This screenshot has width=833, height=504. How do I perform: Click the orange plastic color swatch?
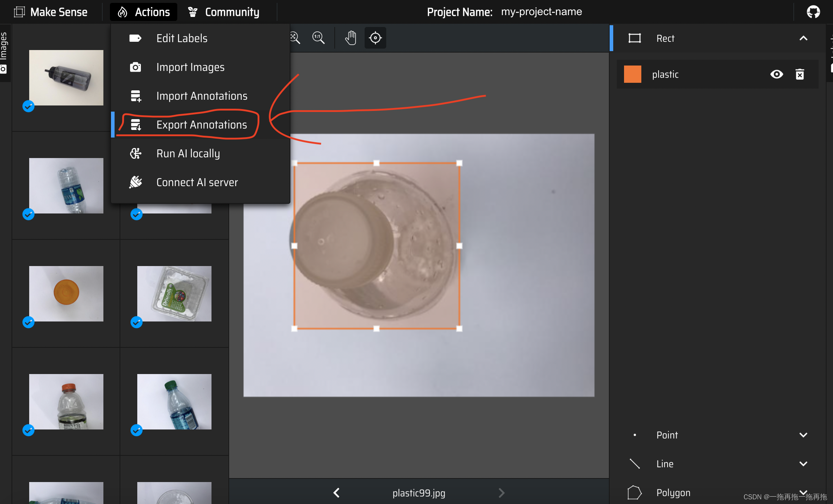pyautogui.click(x=632, y=74)
